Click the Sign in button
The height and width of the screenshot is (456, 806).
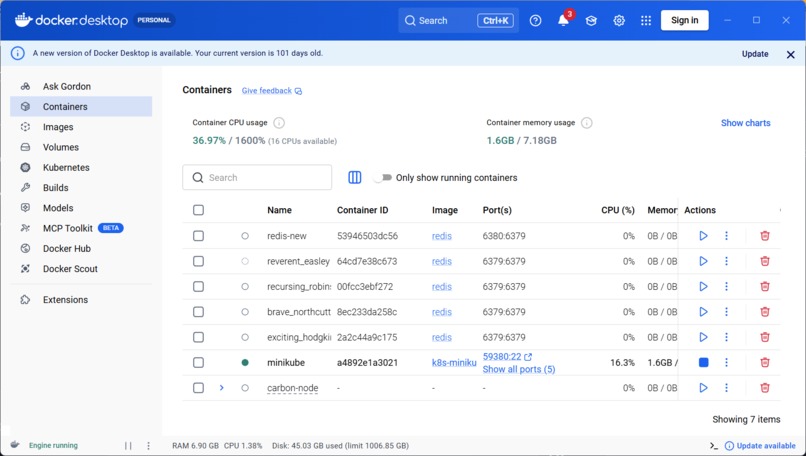point(685,21)
